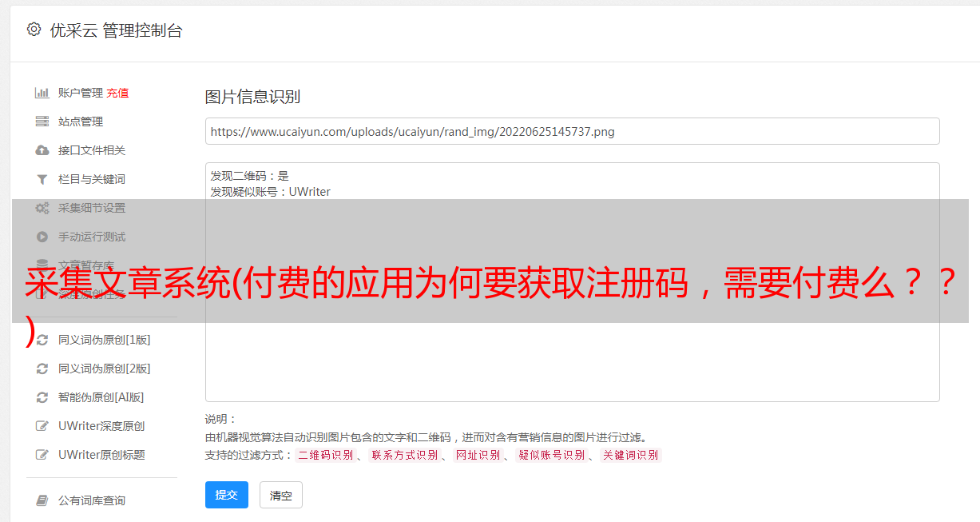
Task: Go to the 接口文件相关 menu label
Action: click(92, 150)
